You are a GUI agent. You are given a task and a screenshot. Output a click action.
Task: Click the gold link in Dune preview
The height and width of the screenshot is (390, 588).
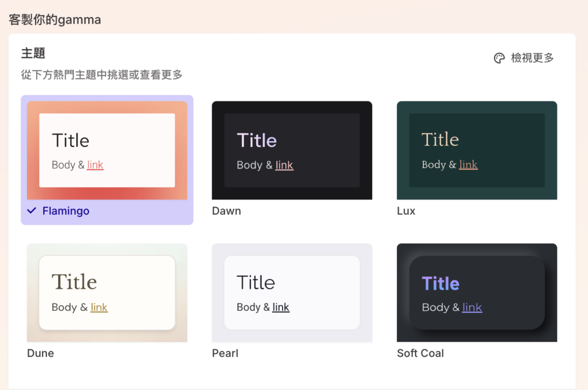click(x=99, y=307)
